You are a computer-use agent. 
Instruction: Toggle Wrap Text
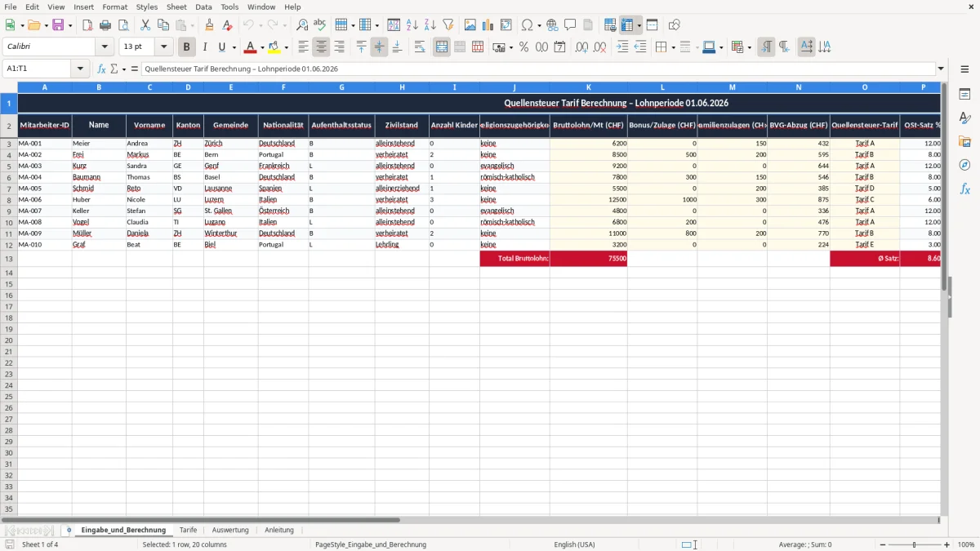(419, 47)
